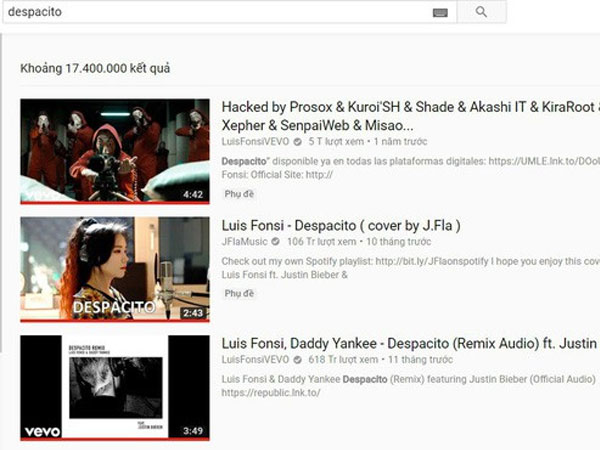This screenshot has height=450, width=600.
Task: Click the '11 tháng trước' upload date
Action: click(420, 360)
